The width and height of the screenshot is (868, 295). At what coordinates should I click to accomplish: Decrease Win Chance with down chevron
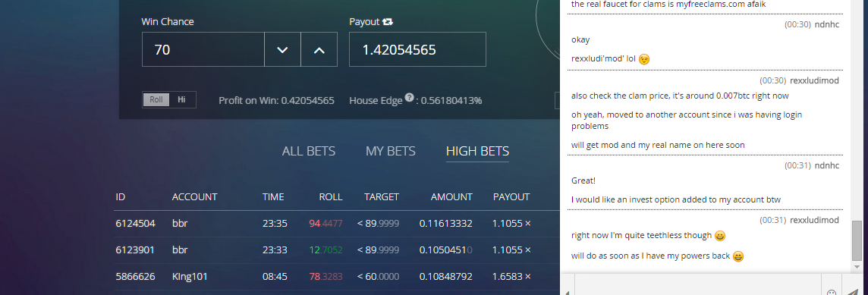pyautogui.click(x=282, y=50)
